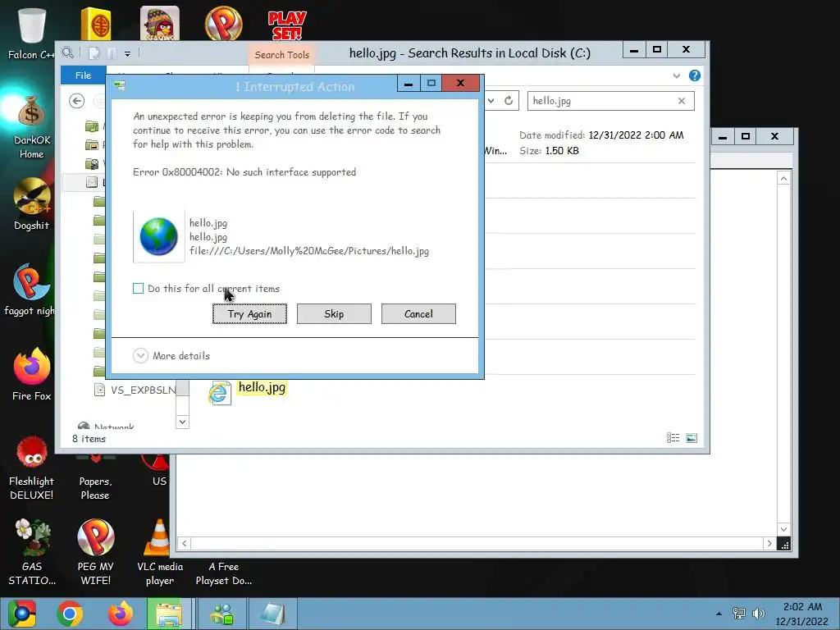Open the VLC media player desktop icon

[160, 552]
